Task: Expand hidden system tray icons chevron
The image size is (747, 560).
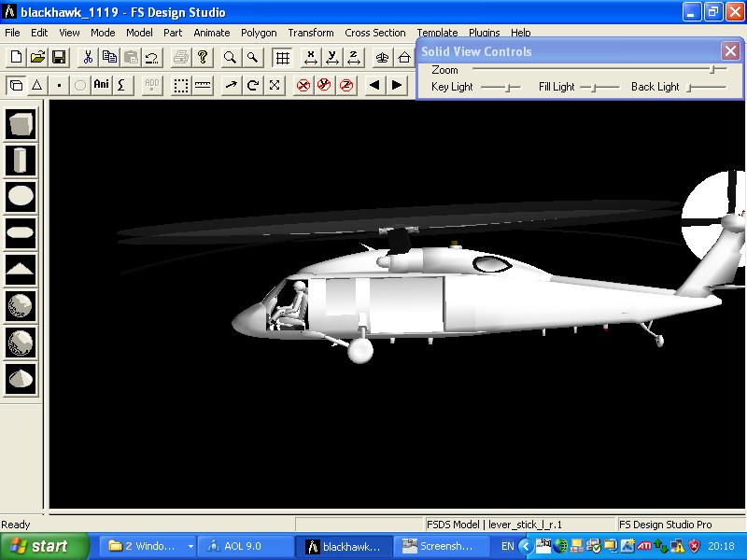Action: tap(525, 546)
